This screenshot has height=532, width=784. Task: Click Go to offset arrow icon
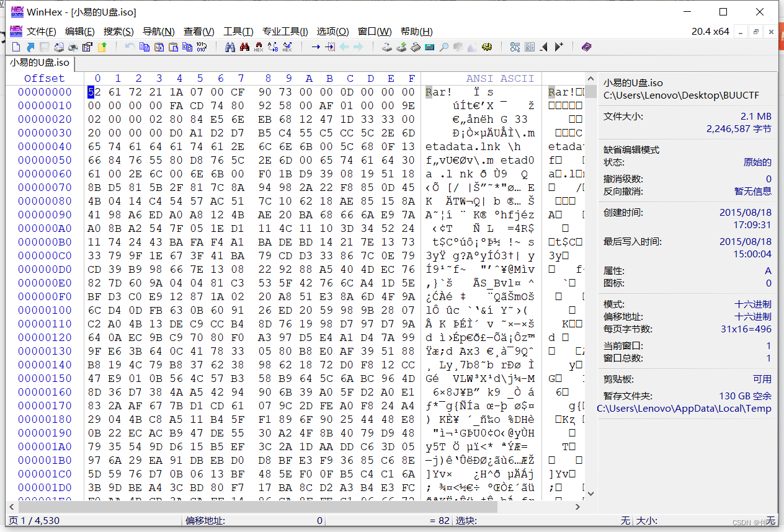pos(316,47)
